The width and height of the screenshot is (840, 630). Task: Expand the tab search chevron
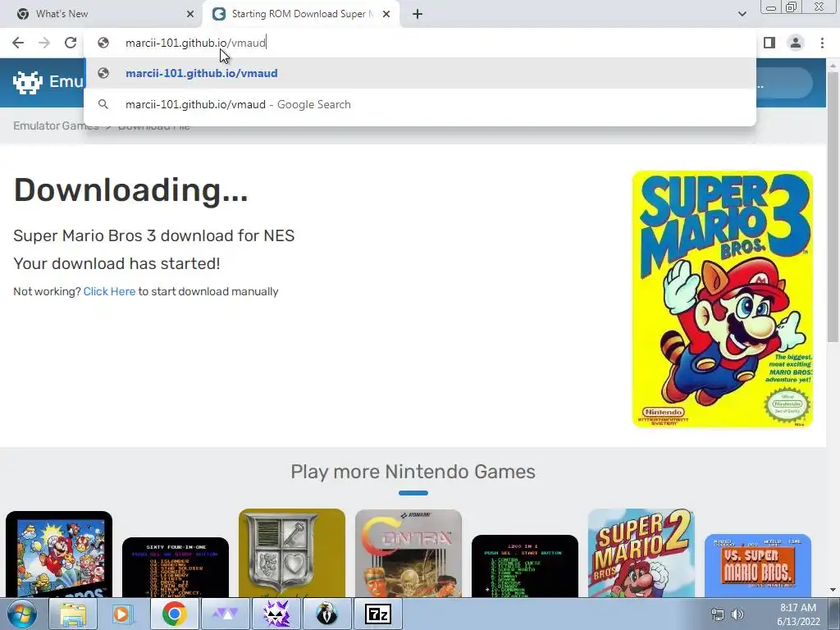[x=742, y=14]
